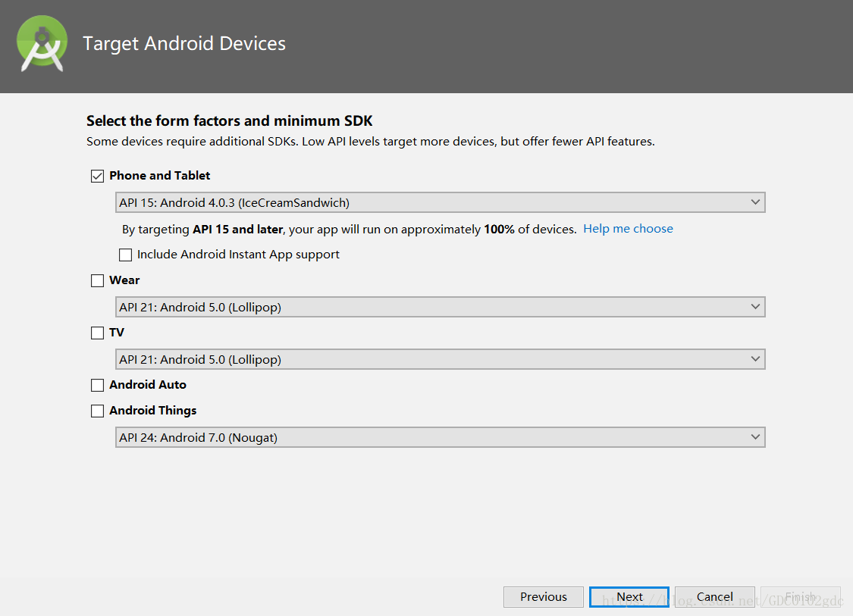Click the Select the form factors heading

[230, 120]
